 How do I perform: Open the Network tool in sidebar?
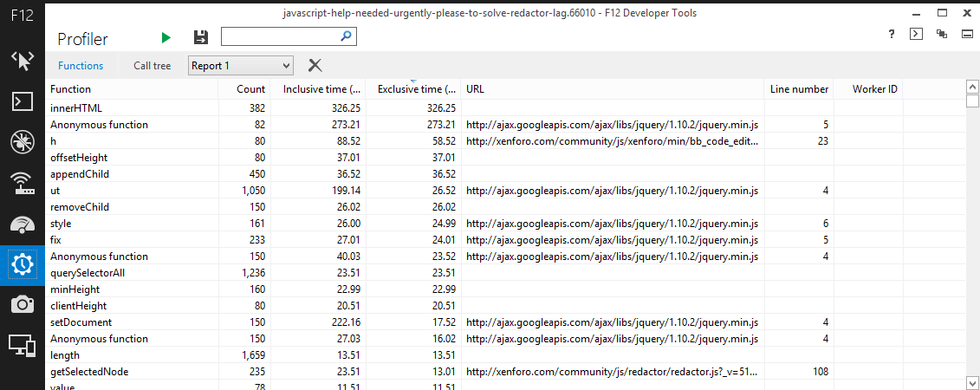point(22,182)
